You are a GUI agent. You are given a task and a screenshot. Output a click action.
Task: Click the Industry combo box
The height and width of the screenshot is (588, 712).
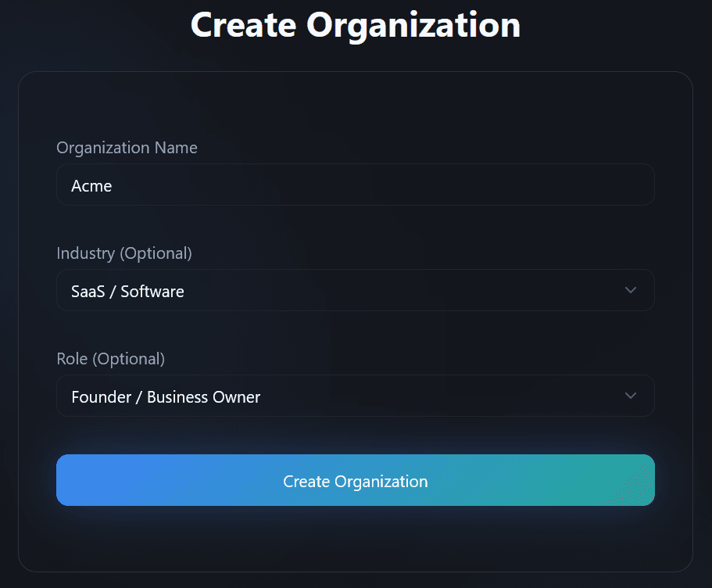(356, 290)
